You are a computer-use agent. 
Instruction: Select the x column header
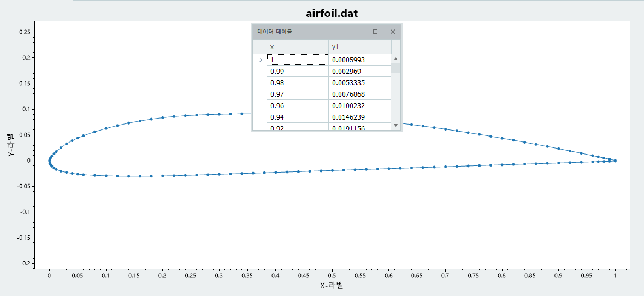(298, 47)
